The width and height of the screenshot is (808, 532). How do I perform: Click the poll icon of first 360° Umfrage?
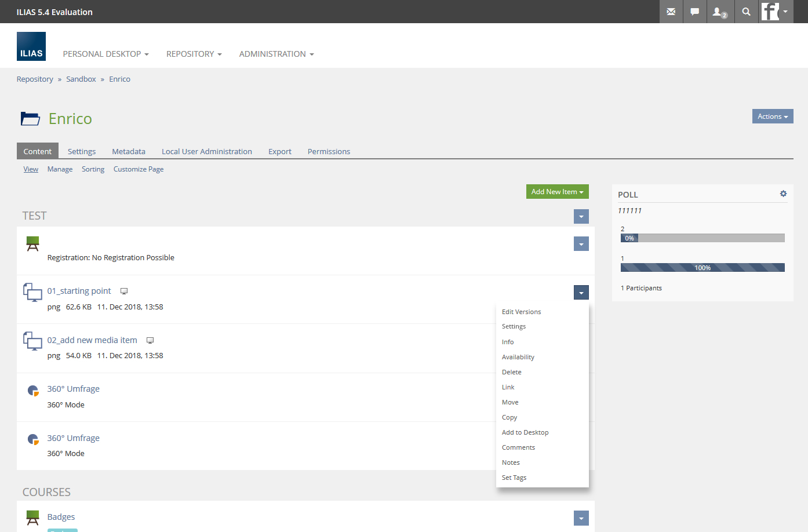[33, 391]
